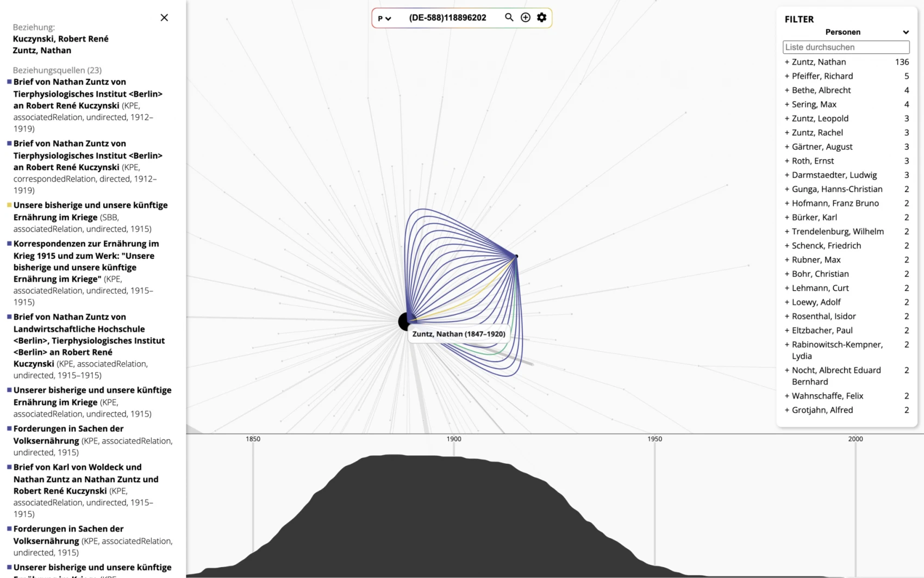The width and height of the screenshot is (924, 578).
Task: Click the black Zuntz, Nathan center node
Action: tap(404, 321)
